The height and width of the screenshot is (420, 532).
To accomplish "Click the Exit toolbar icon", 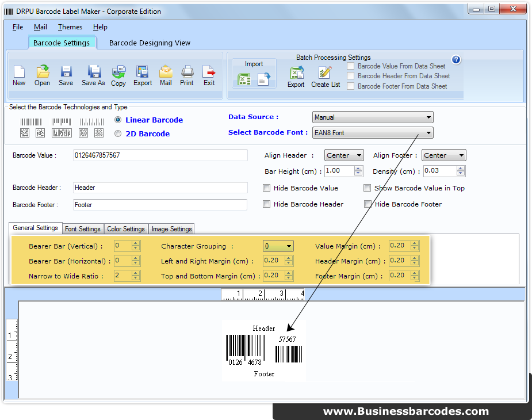I will 209,72.
